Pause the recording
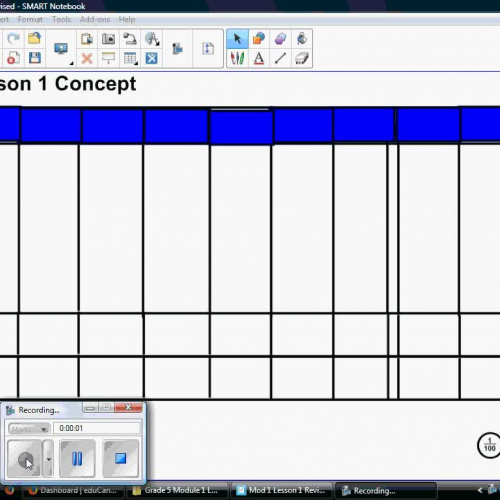The image size is (500, 500). point(77,458)
